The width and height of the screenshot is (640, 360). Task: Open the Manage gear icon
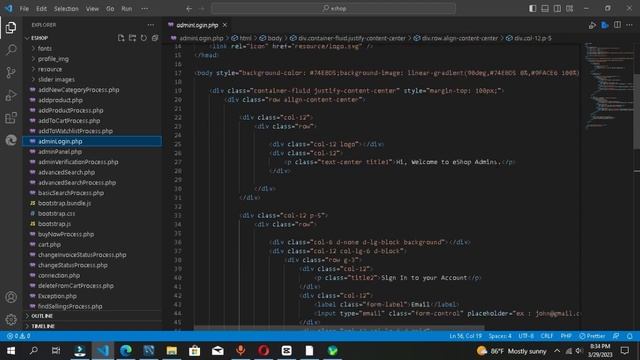pyautogui.click(x=11, y=319)
